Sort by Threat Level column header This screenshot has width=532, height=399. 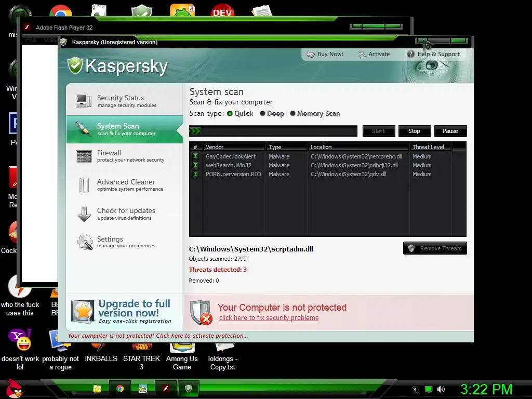430,147
